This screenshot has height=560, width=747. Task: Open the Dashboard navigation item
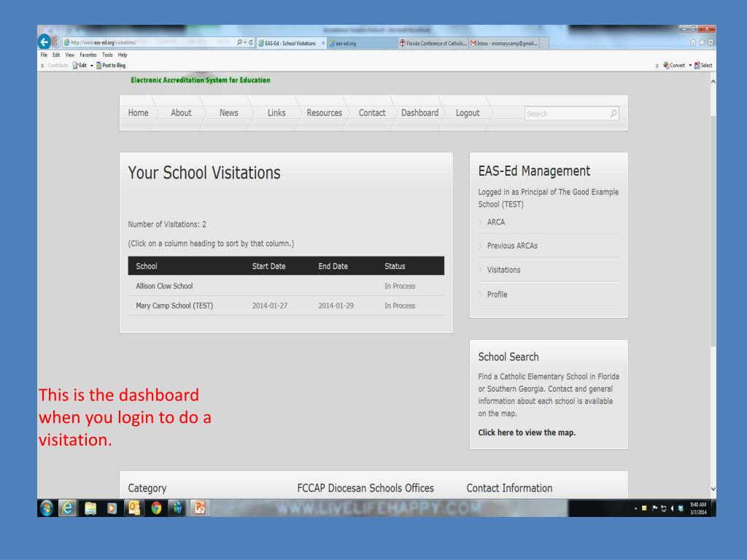[419, 113]
